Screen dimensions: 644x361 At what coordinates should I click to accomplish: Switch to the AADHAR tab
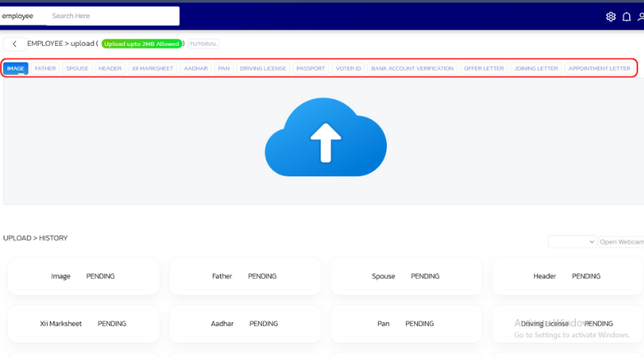click(195, 69)
